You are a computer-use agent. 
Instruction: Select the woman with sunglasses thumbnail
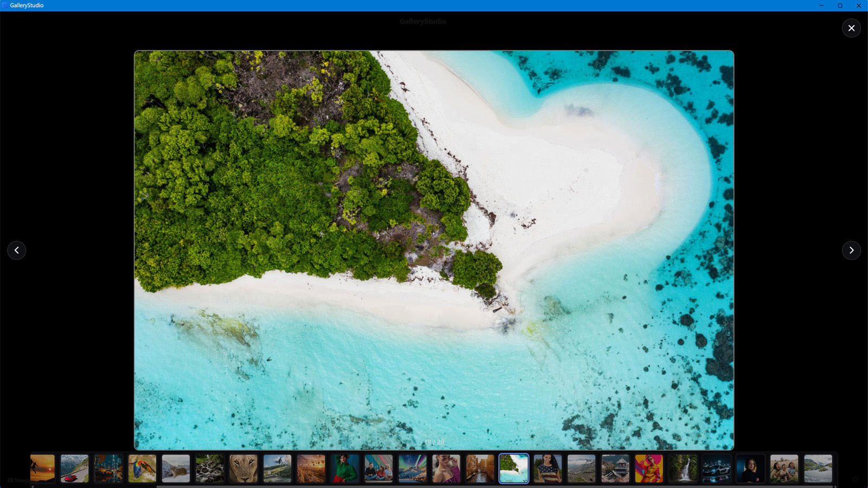pyautogui.click(x=446, y=468)
